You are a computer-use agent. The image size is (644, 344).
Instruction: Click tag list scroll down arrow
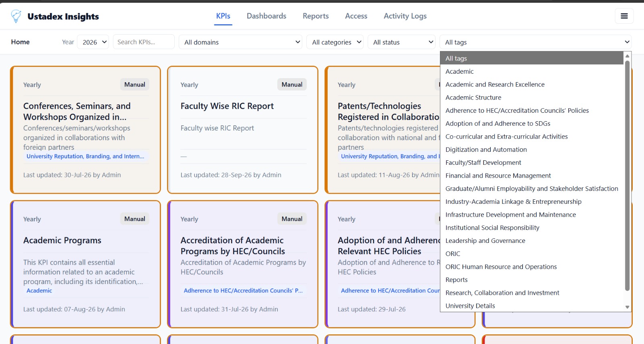point(627,307)
